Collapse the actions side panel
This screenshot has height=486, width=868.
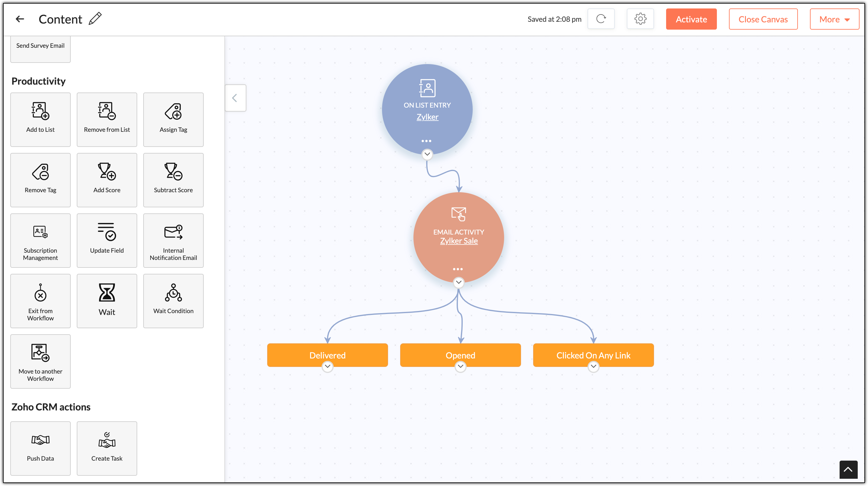pyautogui.click(x=235, y=98)
